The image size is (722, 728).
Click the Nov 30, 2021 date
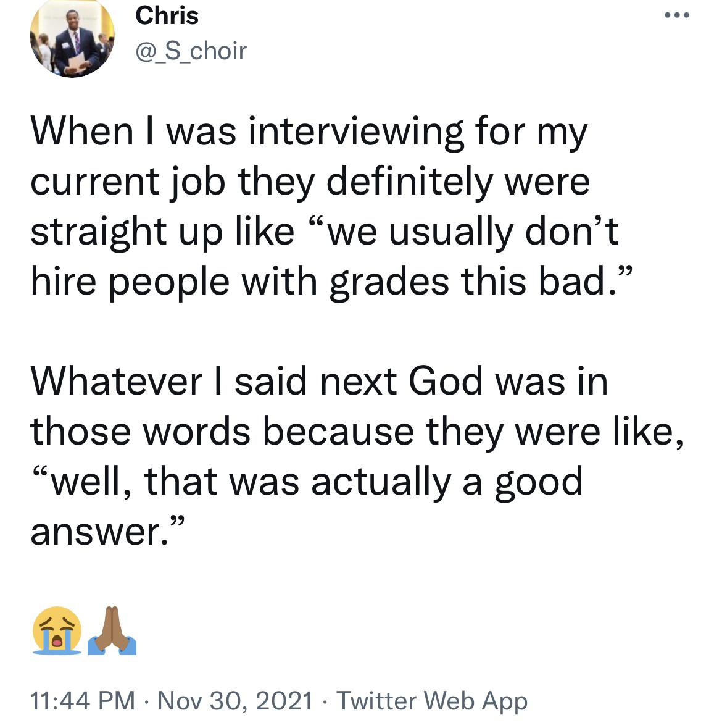(x=235, y=700)
